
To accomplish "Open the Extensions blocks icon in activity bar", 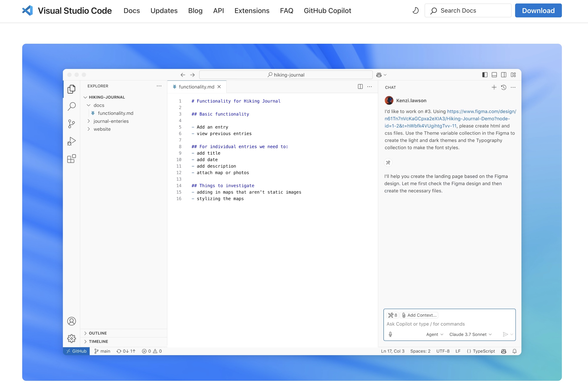I will point(72,159).
